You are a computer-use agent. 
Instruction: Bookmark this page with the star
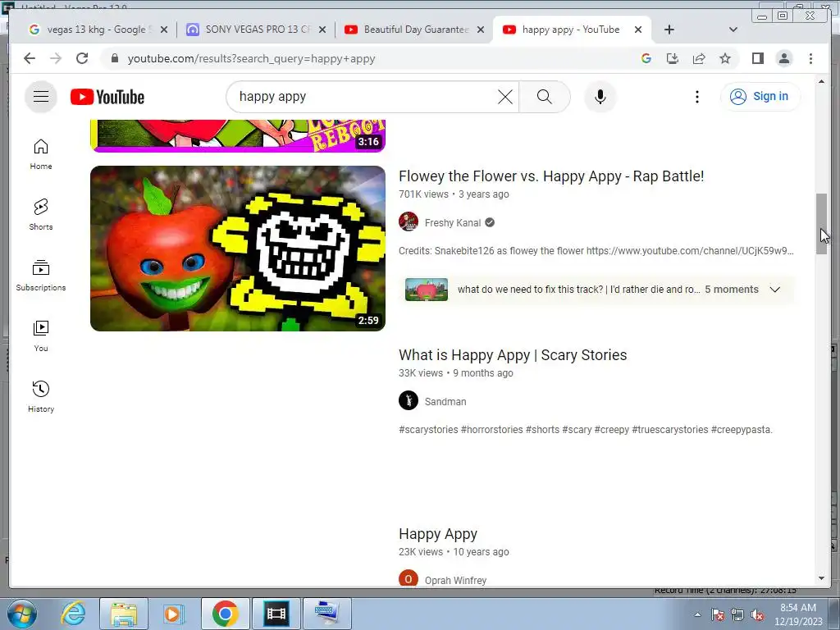coord(725,58)
